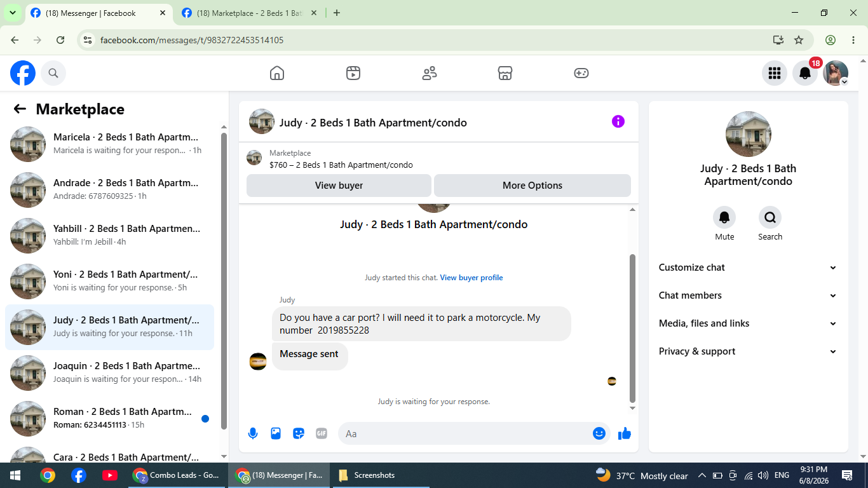Switch to the Marketplace browser tab
This screenshot has height=488, width=868.
tap(250, 13)
